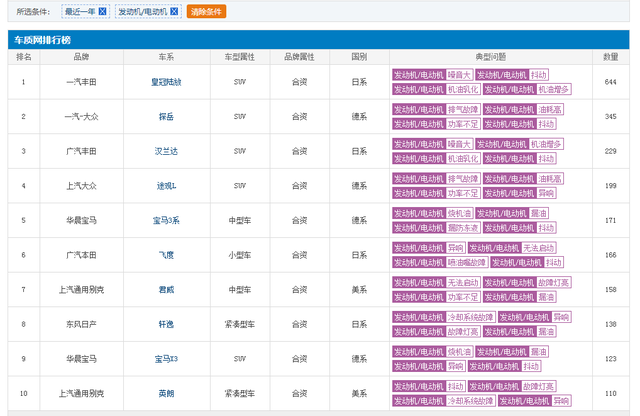Open the 君威 car series link

coord(166,289)
